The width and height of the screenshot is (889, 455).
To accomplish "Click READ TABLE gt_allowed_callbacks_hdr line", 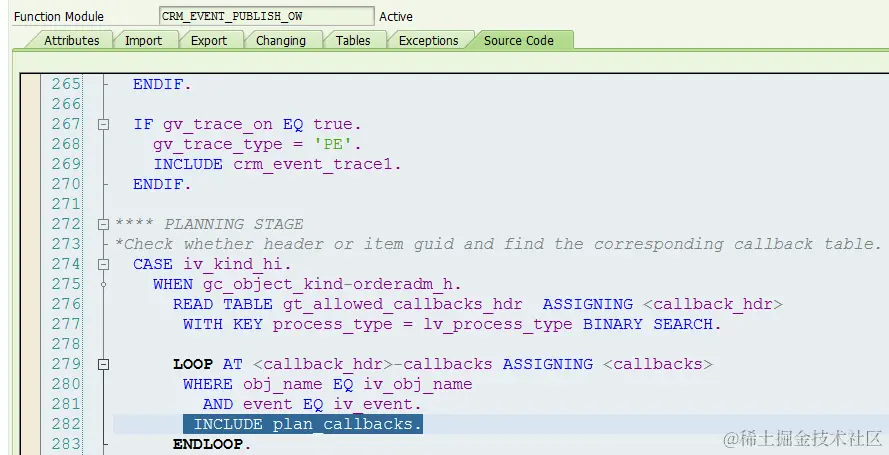I will click(x=478, y=304).
